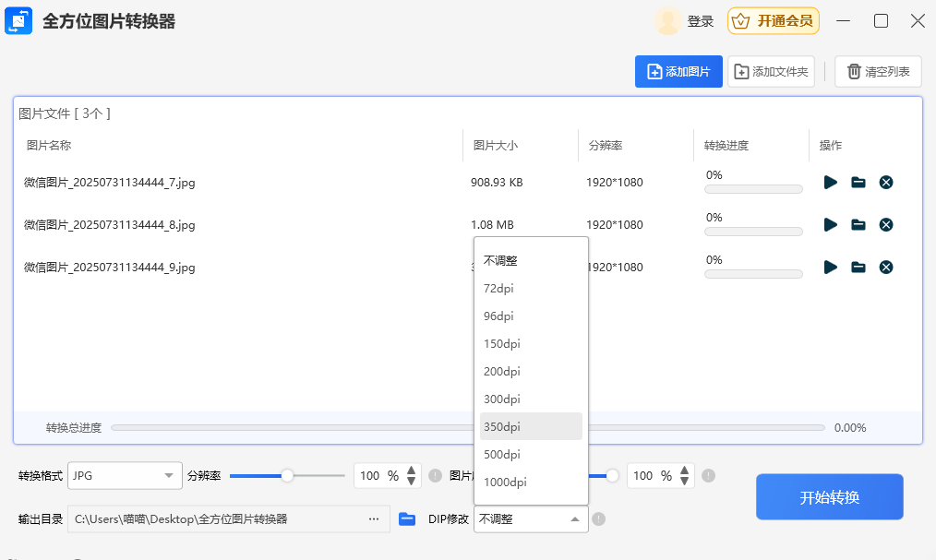The height and width of the screenshot is (560, 936).
Task: Click the 开始转换 button
Action: click(829, 497)
